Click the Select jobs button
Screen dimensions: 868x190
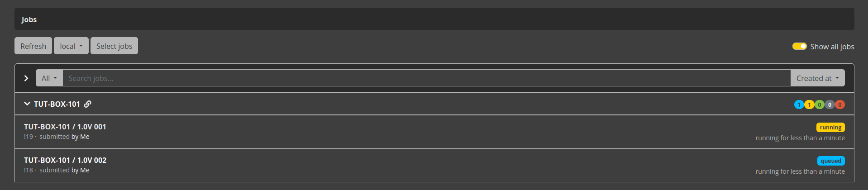(x=114, y=46)
